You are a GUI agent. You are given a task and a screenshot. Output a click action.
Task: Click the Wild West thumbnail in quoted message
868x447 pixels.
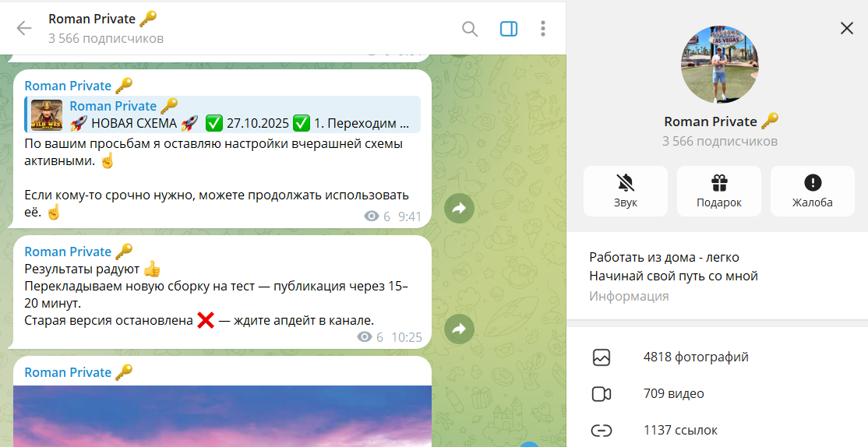point(47,115)
